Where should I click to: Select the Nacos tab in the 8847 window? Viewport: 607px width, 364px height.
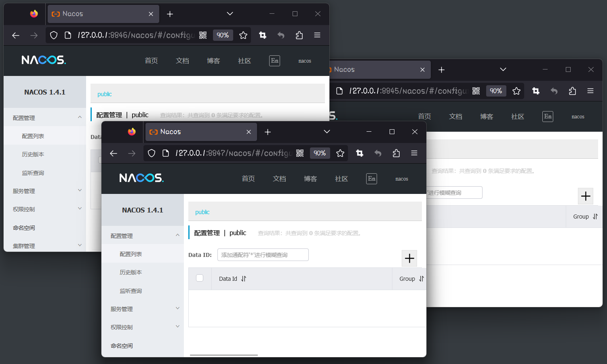(201, 132)
